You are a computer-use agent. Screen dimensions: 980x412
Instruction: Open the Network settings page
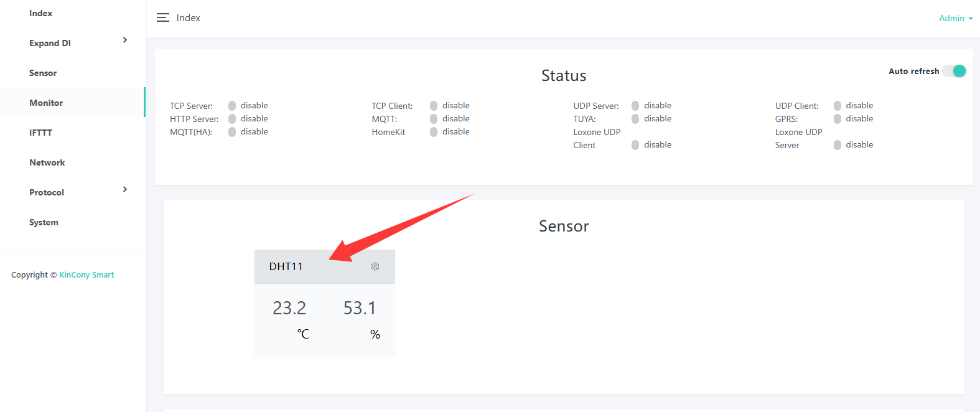47,162
